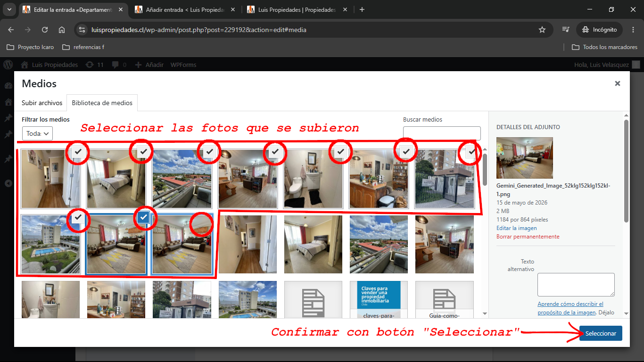644x362 pixels.
Task: Switch to the Subir archivos tab
Action: pyautogui.click(x=42, y=103)
